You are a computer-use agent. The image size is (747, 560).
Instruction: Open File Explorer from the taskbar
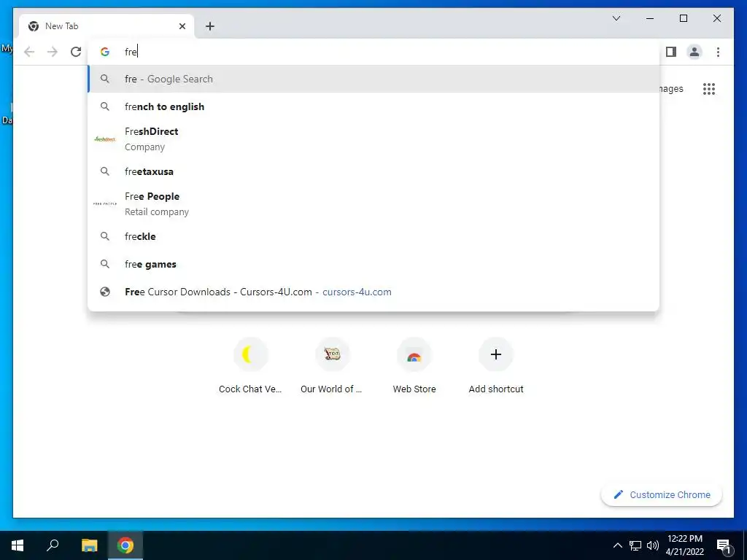[x=89, y=545]
